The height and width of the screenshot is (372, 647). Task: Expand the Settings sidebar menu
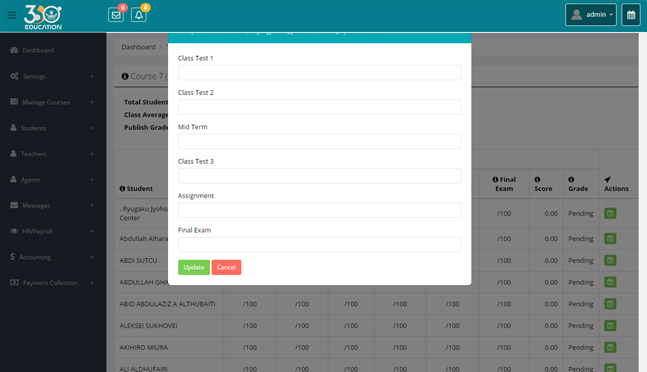[52, 76]
